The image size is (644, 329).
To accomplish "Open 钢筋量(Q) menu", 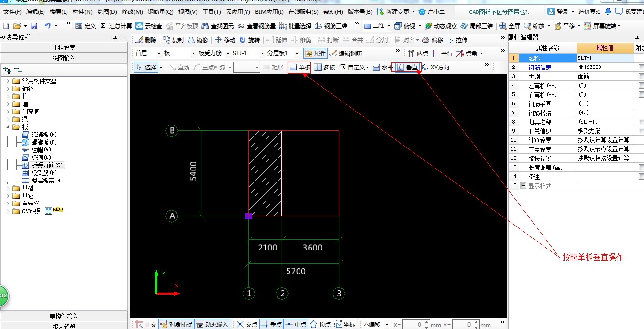I will [160, 11].
